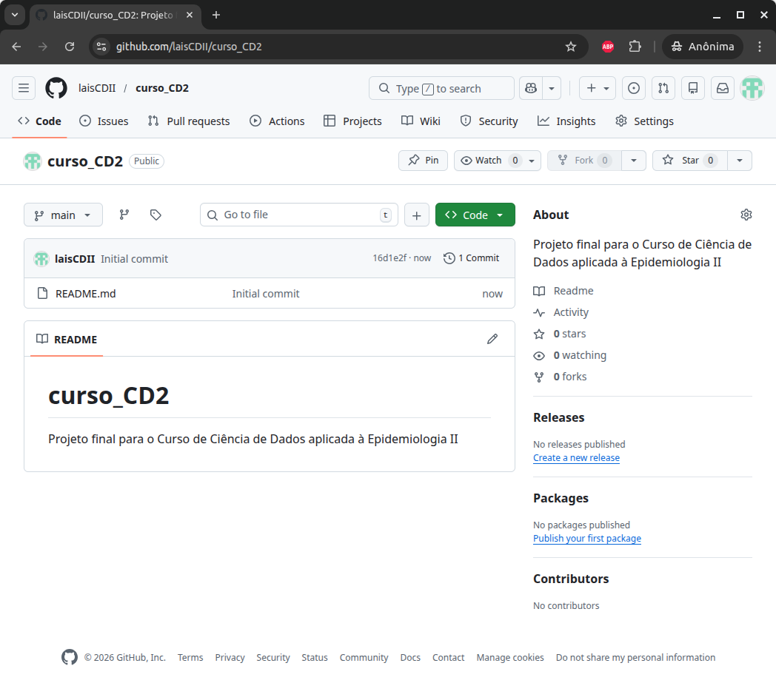
Task: Open the notifications inbox icon
Action: 723,88
